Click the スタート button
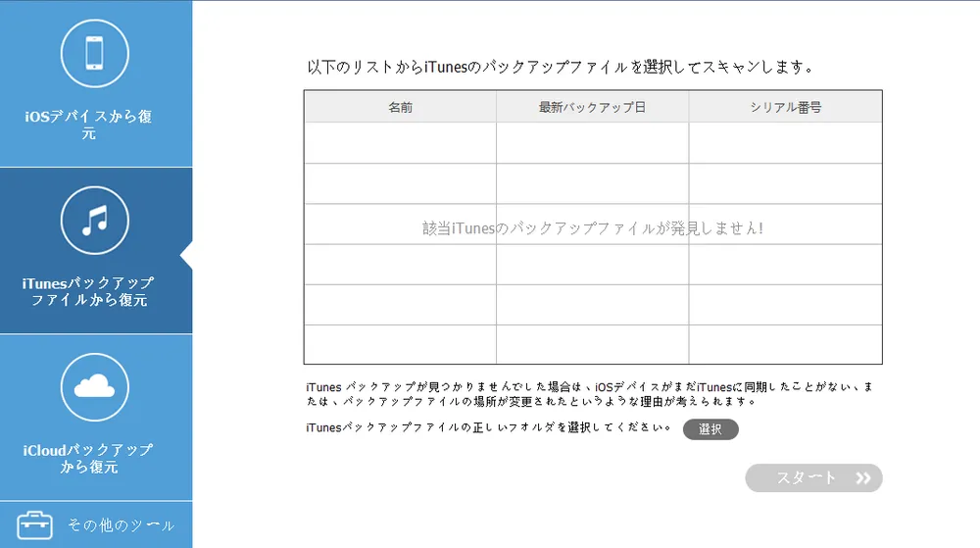The image size is (980, 548). coord(813,478)
